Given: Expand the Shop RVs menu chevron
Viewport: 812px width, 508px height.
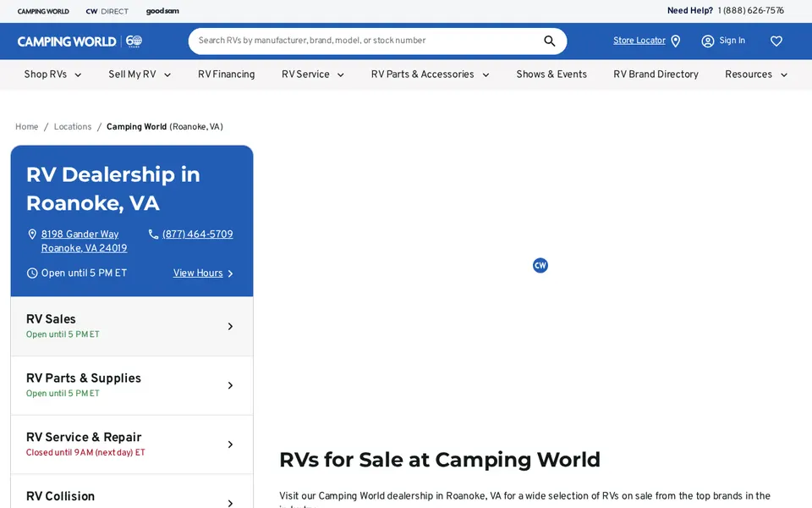Looking at the screenshot, I should pyautogui.click(x=78, y=75).
